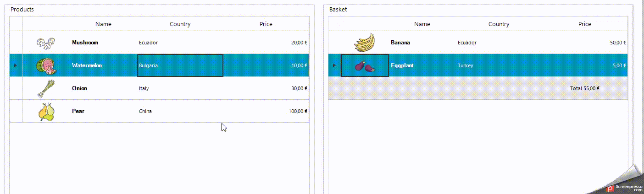Click the Onion product image
This screenshot has height=194, width=644.
coord(46,88)
